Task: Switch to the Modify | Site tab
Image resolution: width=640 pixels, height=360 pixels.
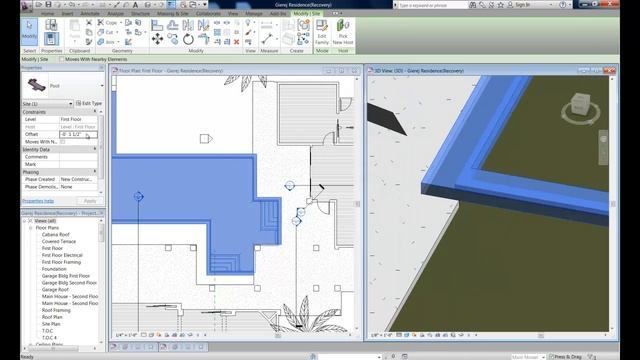Action: [x=307, y=13]
